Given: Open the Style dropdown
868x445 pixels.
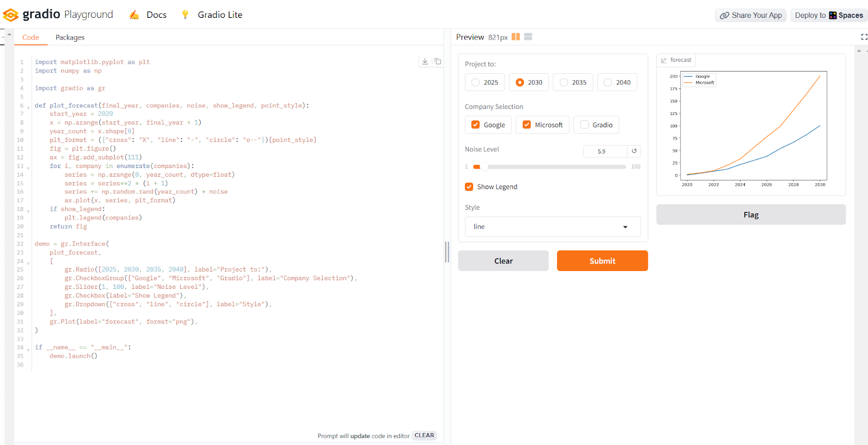Looking at the screenshot, I should 552,227.
